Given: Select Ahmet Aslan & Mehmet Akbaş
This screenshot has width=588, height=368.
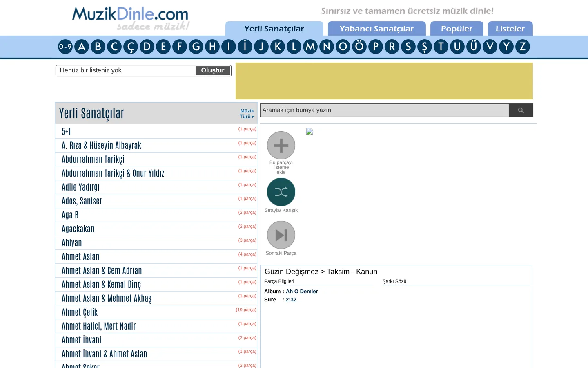Looking at the screenshot, I should click(x=156, y=298).
